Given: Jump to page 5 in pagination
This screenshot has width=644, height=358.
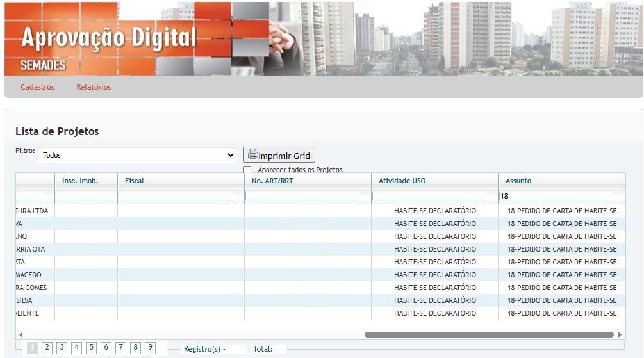Looking at the screenshot, I should [x=91, y=348].
